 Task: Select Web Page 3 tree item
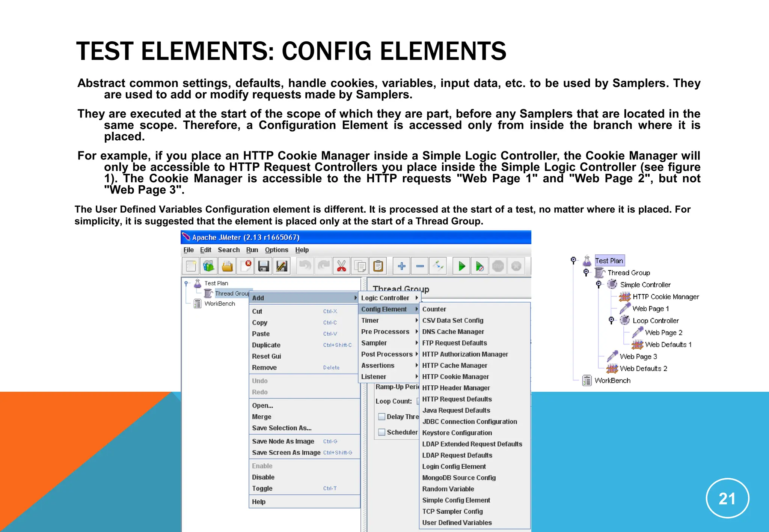point(638,356)
